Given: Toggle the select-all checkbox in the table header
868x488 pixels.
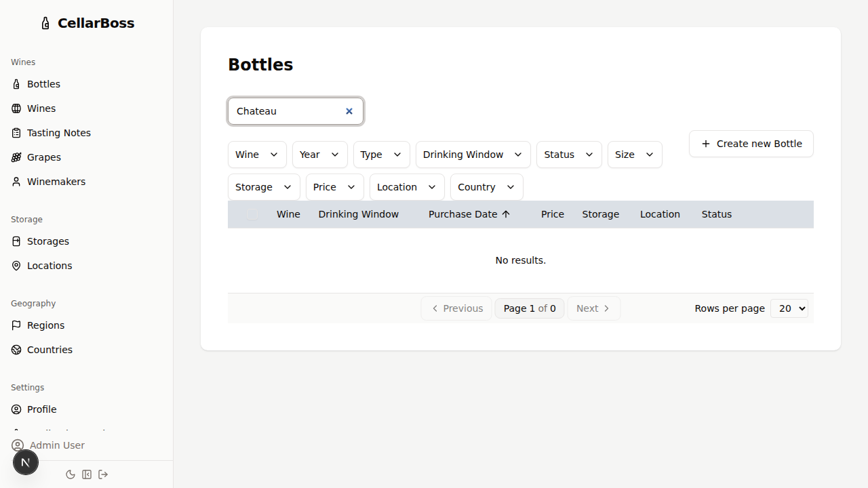Looking at the screenshot, I should click(x=252, y=214).
